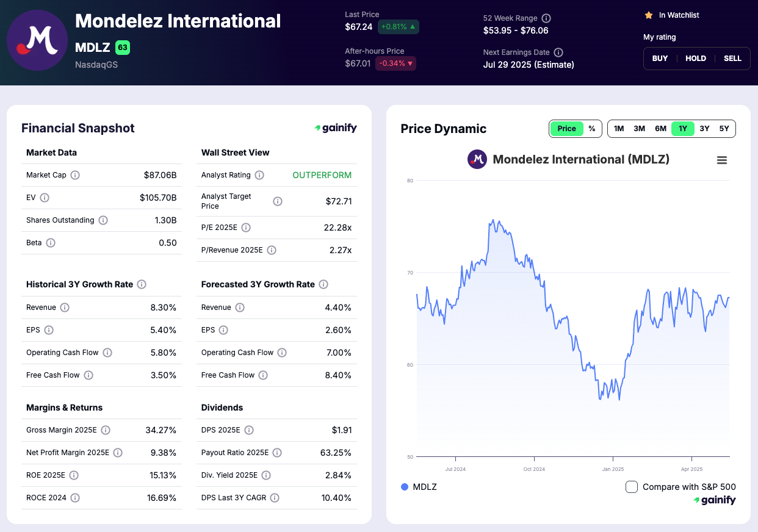758x532 pixels.
Task: Click the 22.28x P/E value
Action: point(338,228)
